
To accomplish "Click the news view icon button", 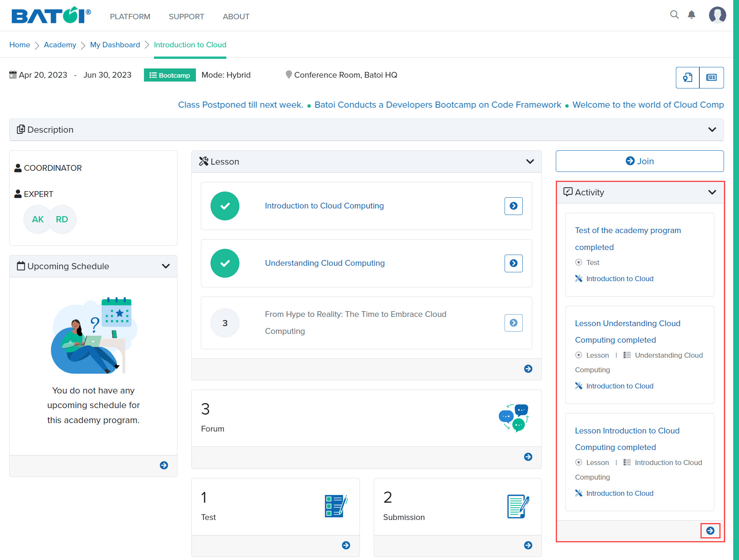I will pos(711,78).
